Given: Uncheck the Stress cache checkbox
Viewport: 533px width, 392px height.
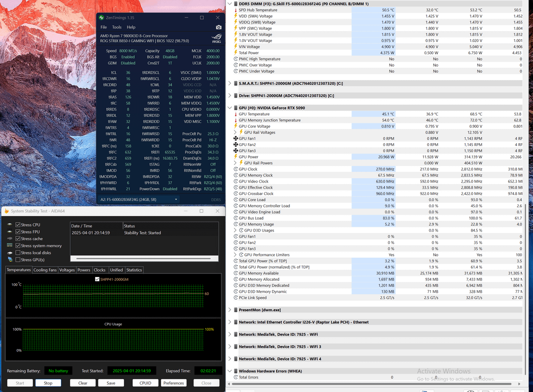Looking at the screenshot, I should coord(18,238).
